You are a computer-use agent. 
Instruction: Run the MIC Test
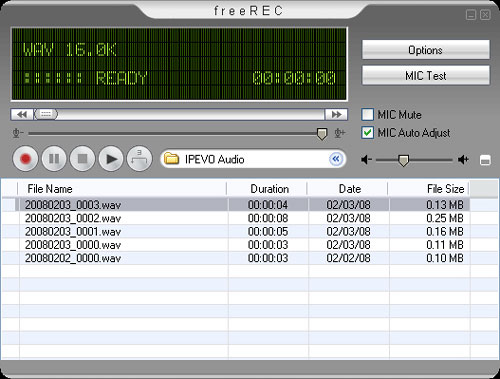(x=426, y=76)
